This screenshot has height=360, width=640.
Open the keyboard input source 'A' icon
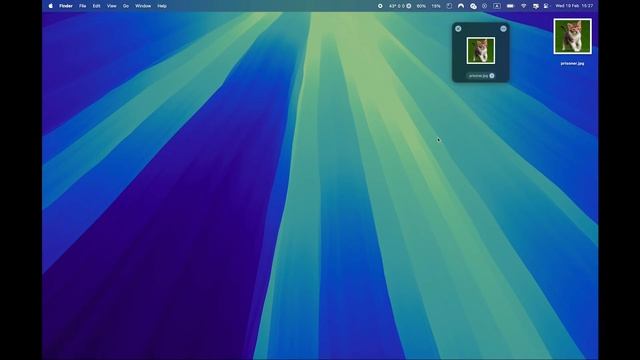pos(497,6)
